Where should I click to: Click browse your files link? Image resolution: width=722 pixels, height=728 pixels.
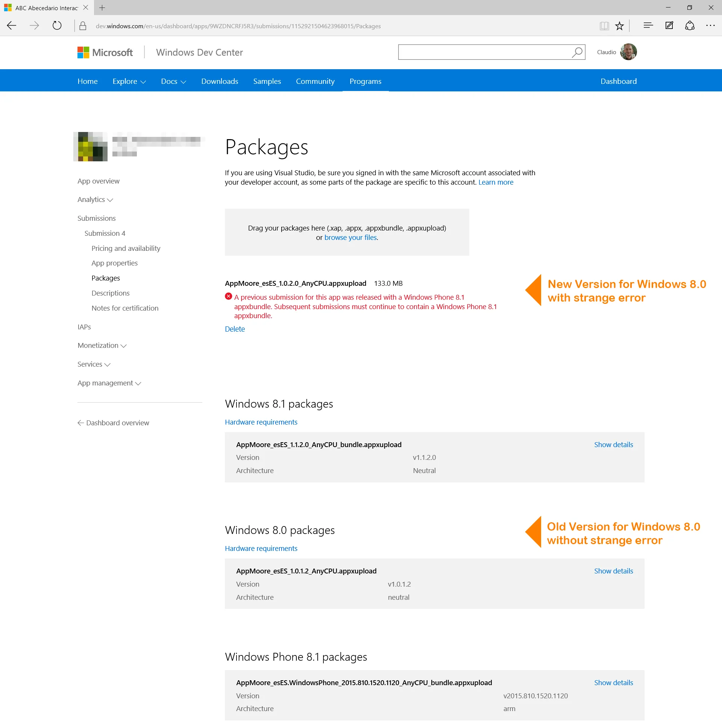(350, 237)
